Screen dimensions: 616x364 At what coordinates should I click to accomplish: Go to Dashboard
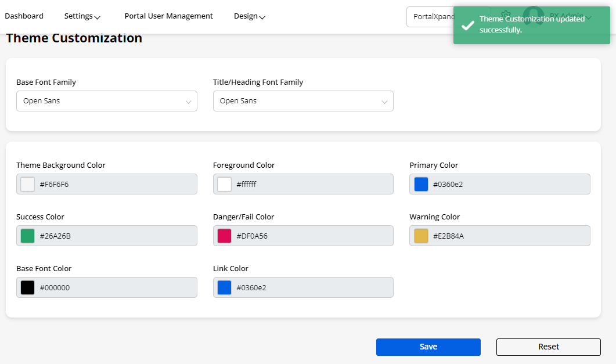(x=24, y=16)
